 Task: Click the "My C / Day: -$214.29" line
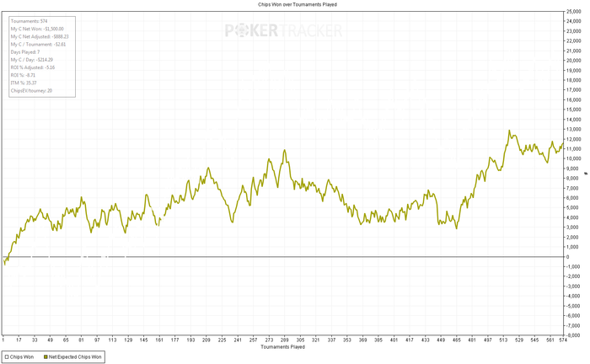(32, 60)
